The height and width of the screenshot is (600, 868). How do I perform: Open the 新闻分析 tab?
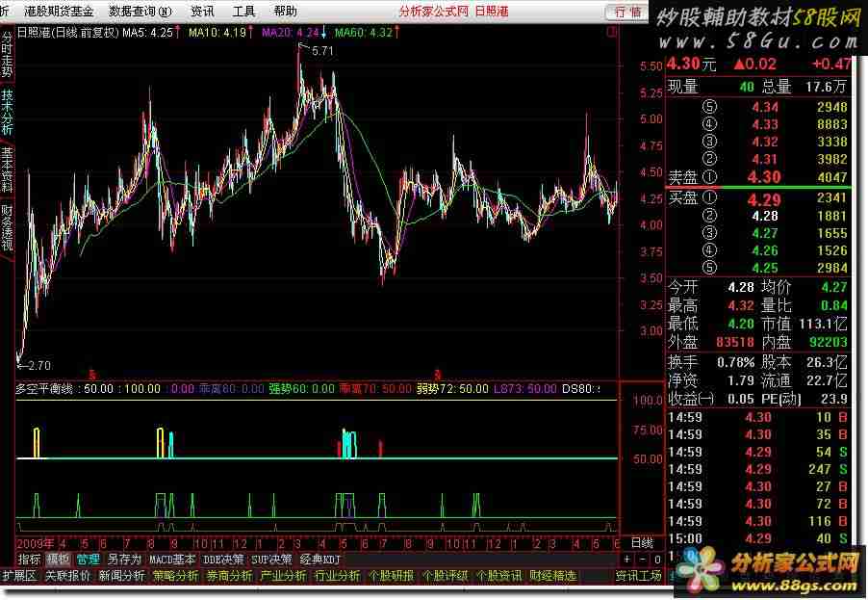122,576
